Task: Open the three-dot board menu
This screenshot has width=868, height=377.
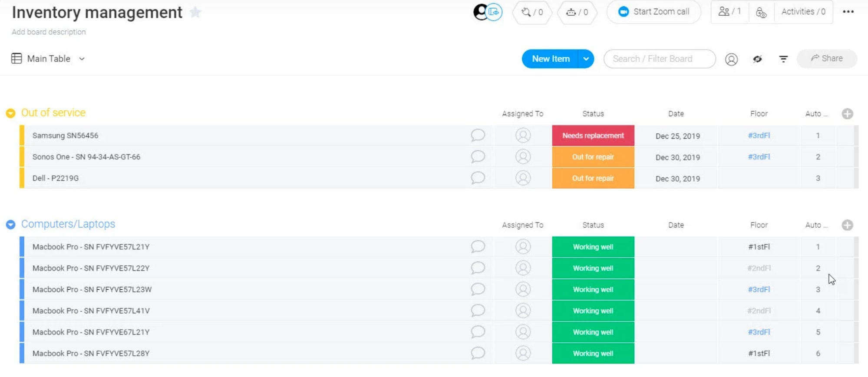Action: (848, 12)
